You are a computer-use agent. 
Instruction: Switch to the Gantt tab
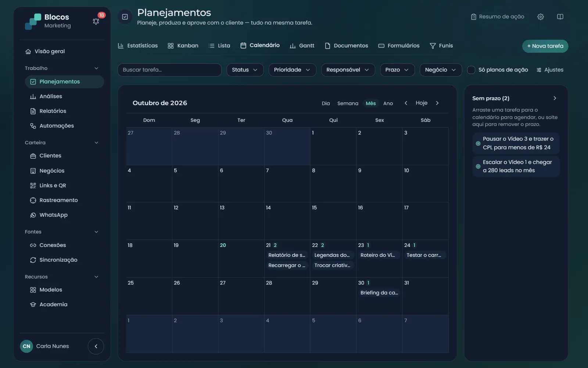302,46
